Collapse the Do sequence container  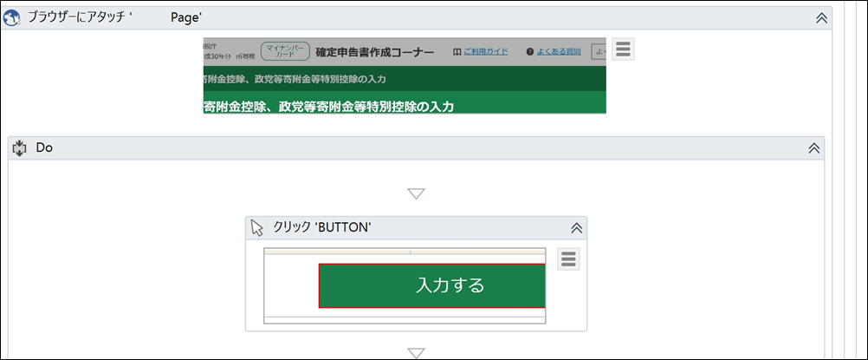(x=813, y=147)
